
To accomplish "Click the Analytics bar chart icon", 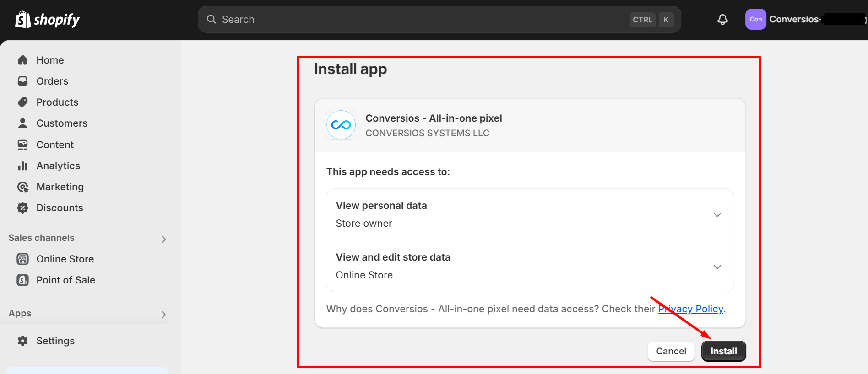I will click(22, 166).
